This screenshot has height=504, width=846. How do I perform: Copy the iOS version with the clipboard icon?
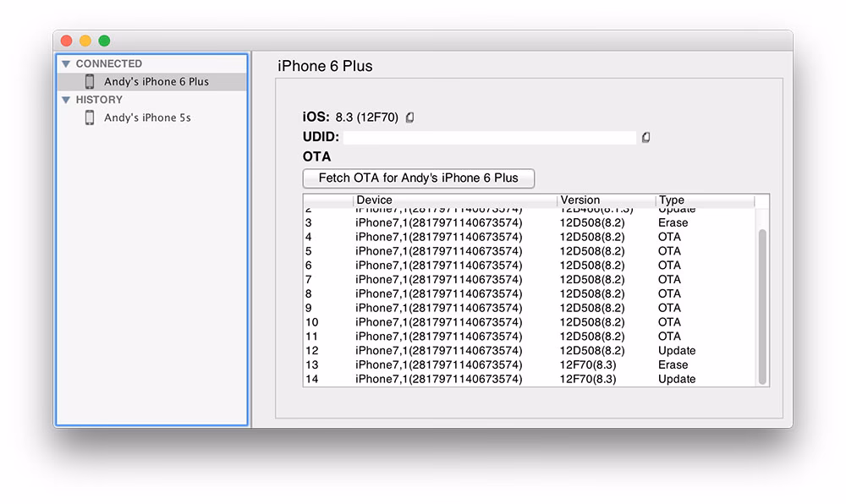pos(409,118)
